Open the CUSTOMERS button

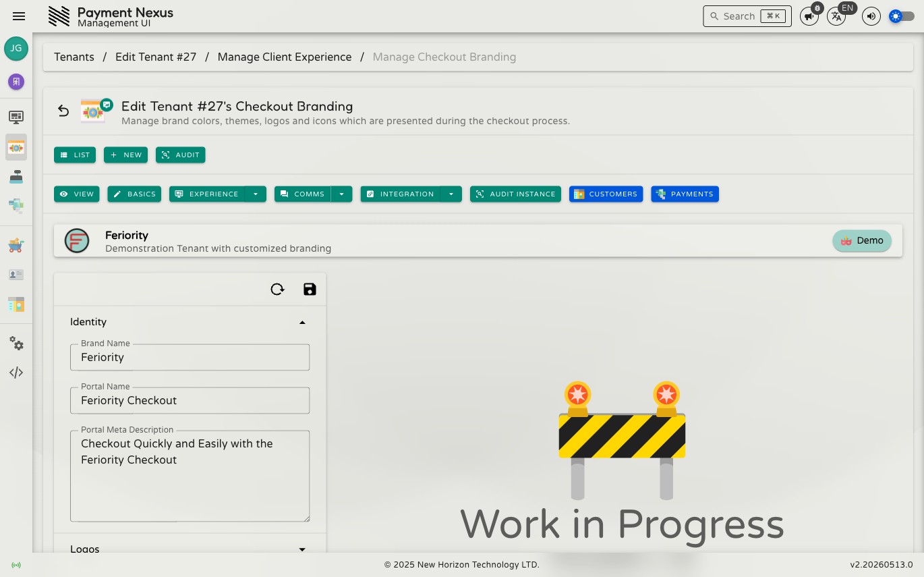(606, 194)
